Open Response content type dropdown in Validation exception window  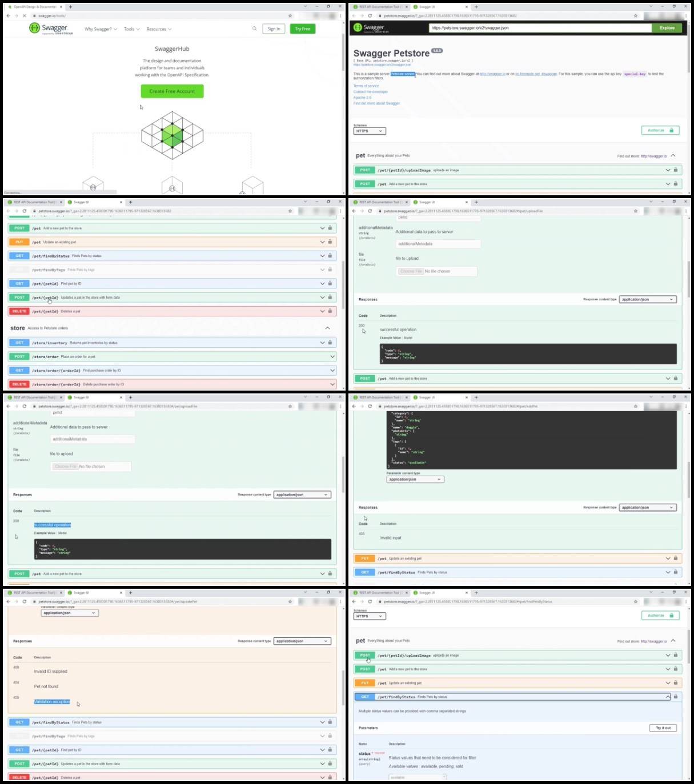coord(302,641)
